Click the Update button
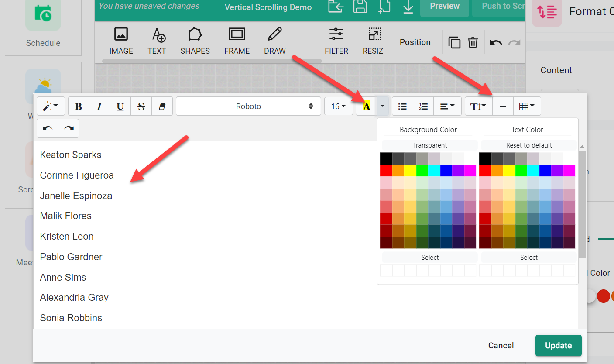The width and height of the screenshot is (614, 364). tap(558, 346)
